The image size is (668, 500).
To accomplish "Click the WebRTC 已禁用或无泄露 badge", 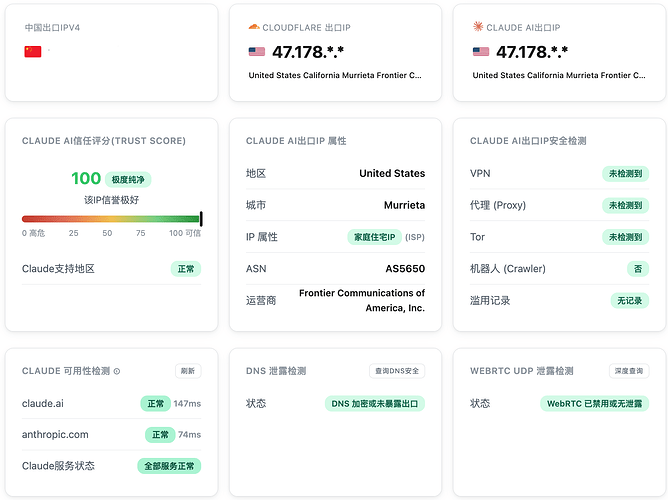I will pyautogui.click(x=594, y=403).
